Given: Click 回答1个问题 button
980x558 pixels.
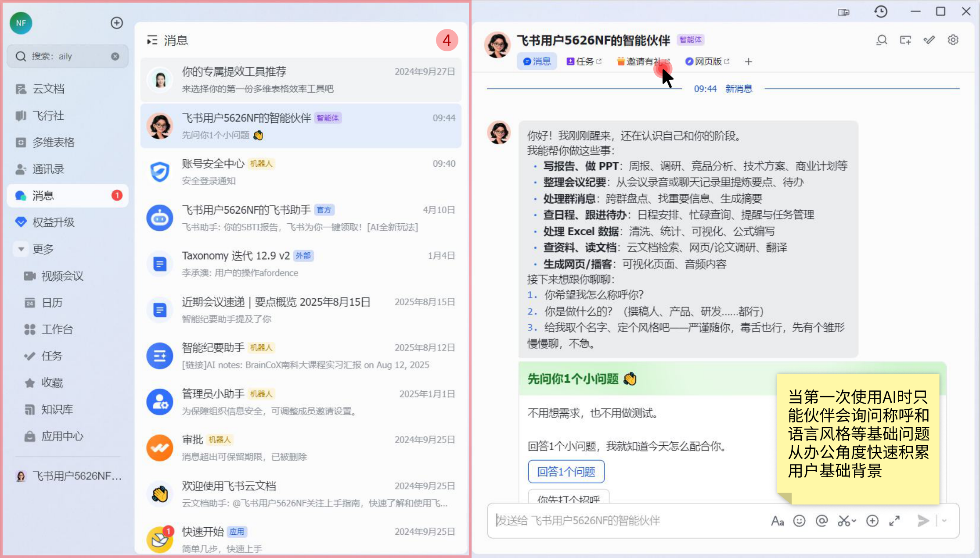Looking at the screenshot, I should (566, 472).
